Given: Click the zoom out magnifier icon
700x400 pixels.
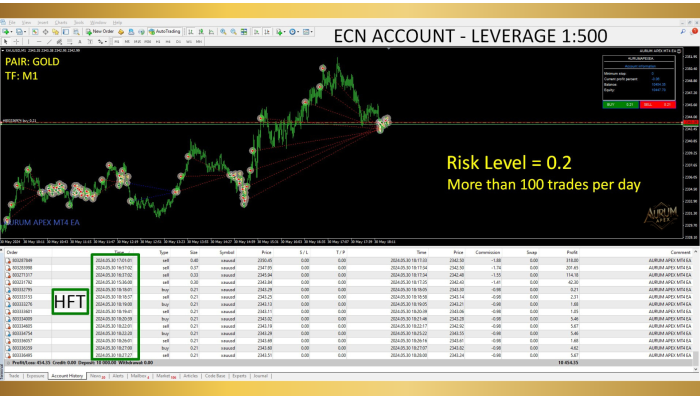Looking at the screenshot, I should pyautogui.click(x=234, y=31).
